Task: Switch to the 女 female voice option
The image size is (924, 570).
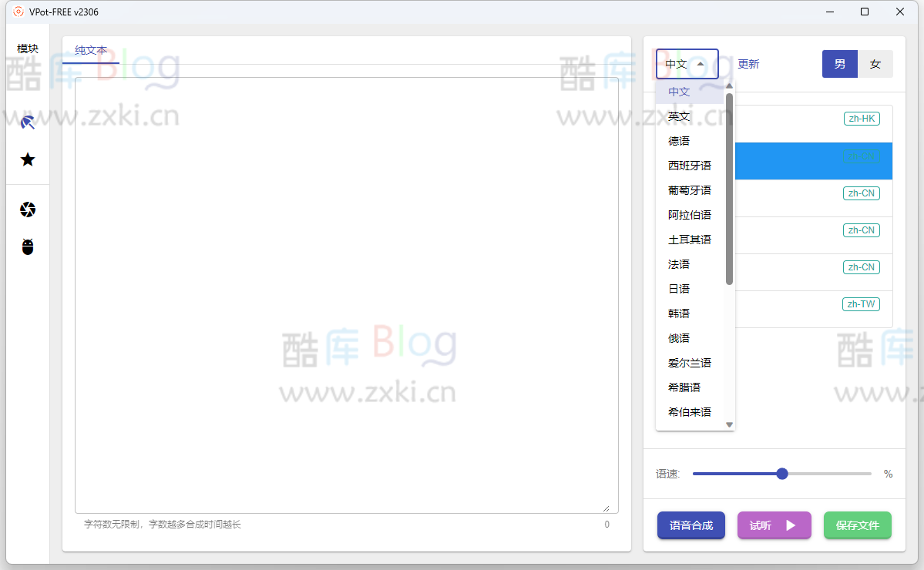Action: click(875, 64)
